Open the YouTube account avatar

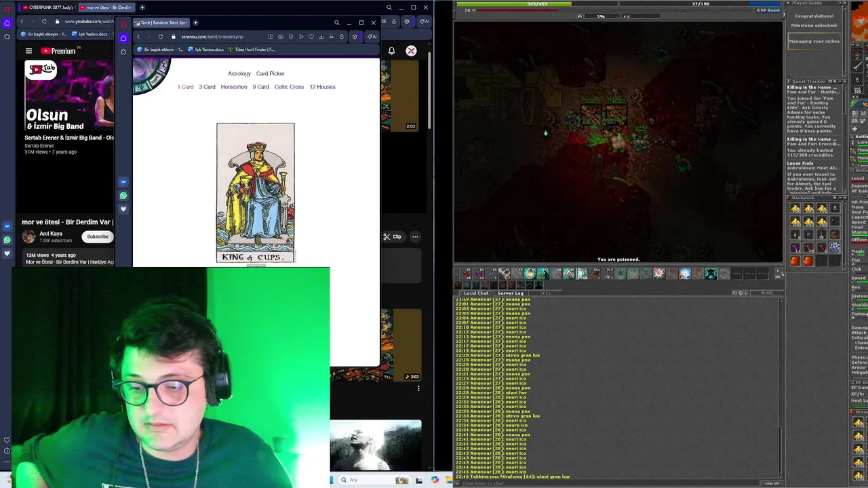coord(411,51)
